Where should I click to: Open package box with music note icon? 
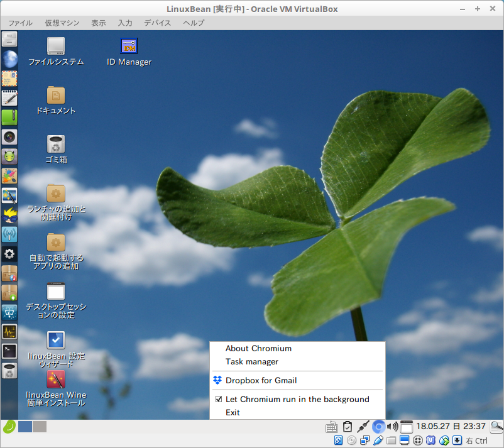point(9,273)
